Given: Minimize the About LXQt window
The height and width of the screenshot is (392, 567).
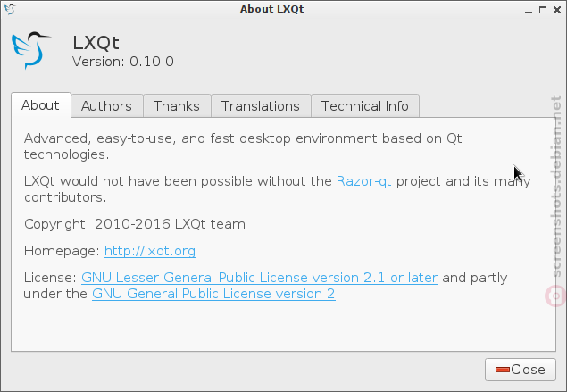Looking at the screenshot, I should (x=529, y=11).
